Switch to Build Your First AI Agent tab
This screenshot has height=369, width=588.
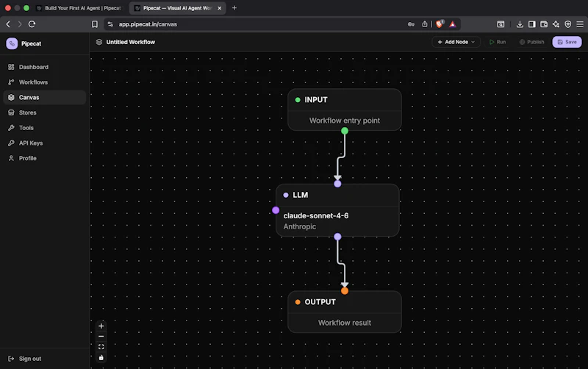click(x=79, y=8)
